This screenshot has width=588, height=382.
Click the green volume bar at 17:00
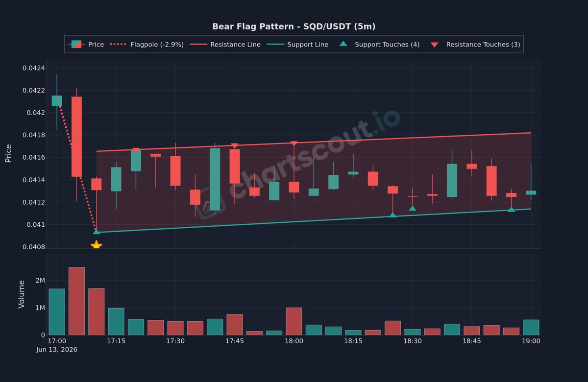click(57, 312)
